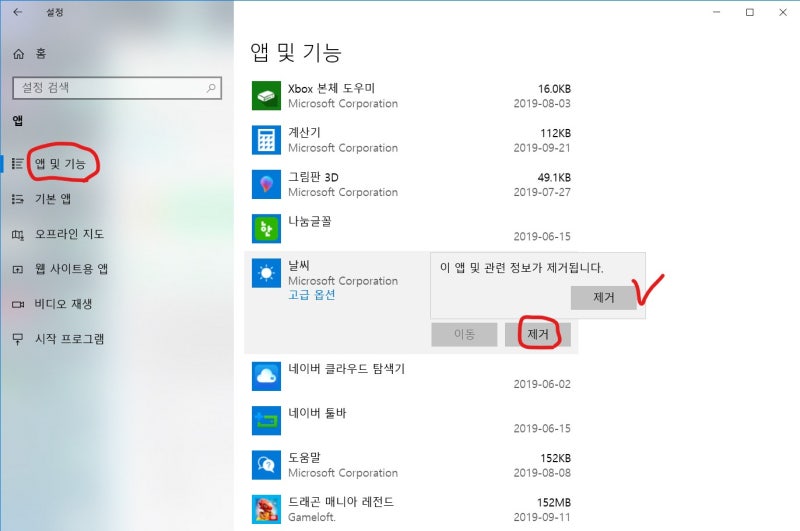The height and width of the screenshot is (531, 800).
Task: Click the 16.0KB size value
Action: click(x=554, y=89)
